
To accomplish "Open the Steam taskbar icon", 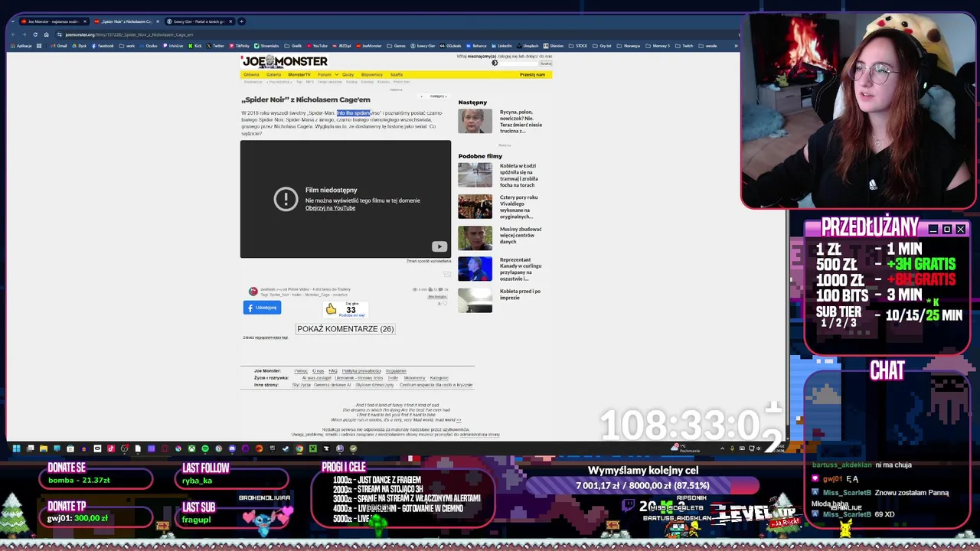I will tap(286, 448).
